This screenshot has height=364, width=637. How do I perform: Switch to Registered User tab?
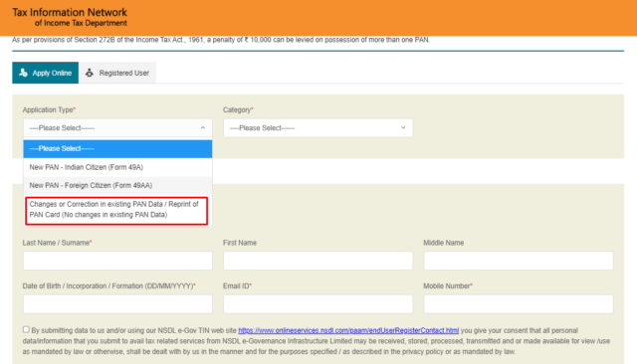(x=117, y=73)
